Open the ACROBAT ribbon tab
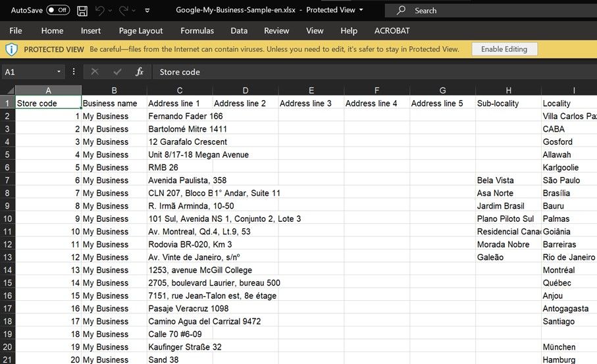597x364 pixels. coord(392,31)
